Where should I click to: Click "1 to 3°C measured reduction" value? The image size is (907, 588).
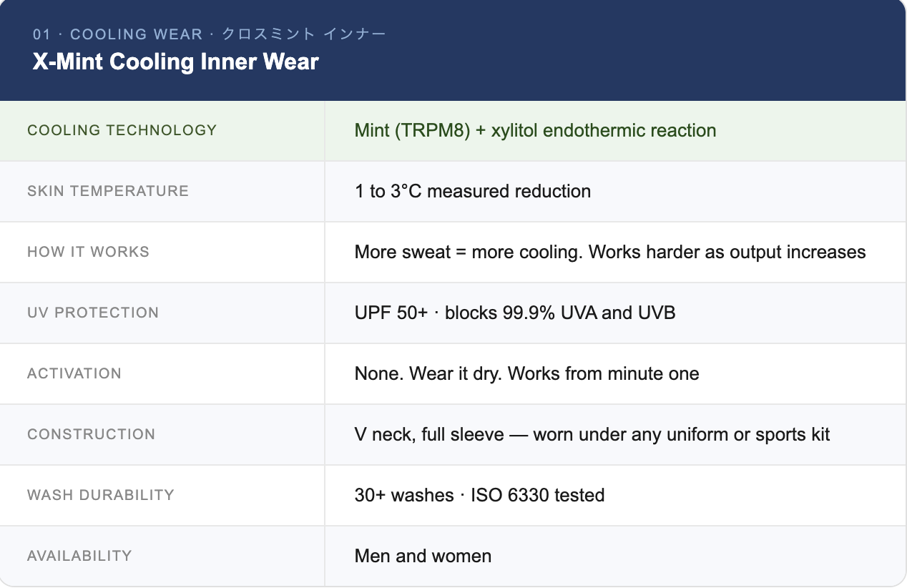click(473, 191)
